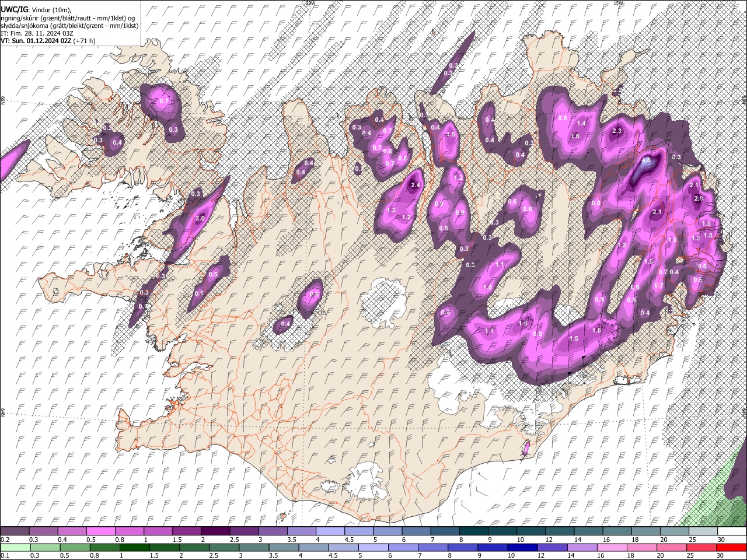
Task: Select upper-row swatch starting at 5
Action: (x=386, y=531)
